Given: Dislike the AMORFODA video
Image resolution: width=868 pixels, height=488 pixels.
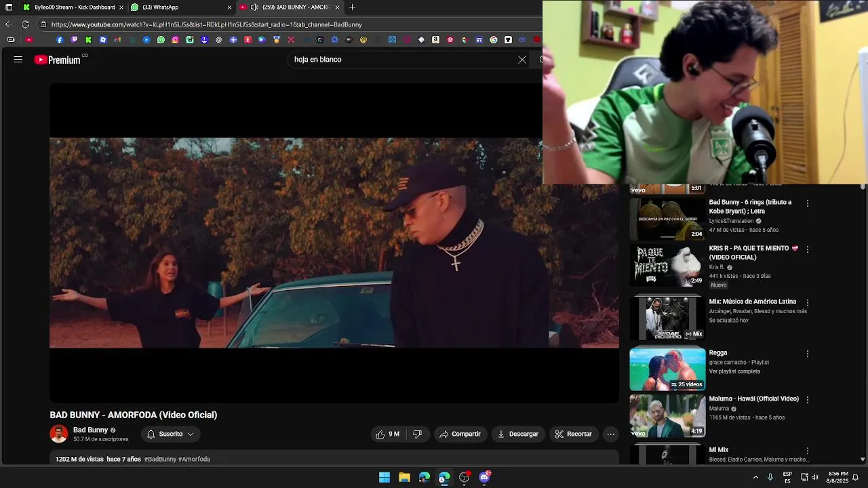Looking at the screenshot, I should (418, 434).
